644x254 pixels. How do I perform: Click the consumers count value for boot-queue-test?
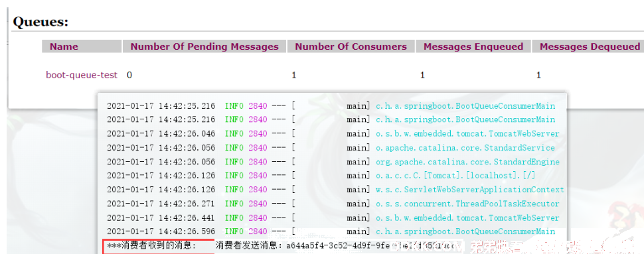click(x=293, y=75)
